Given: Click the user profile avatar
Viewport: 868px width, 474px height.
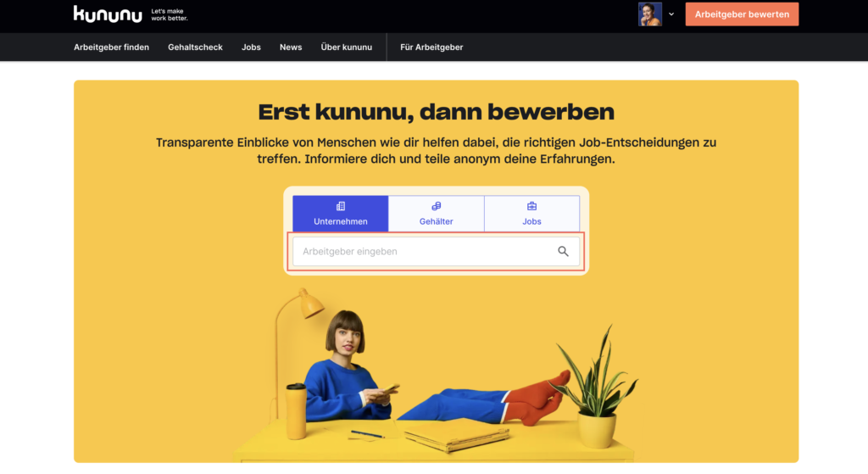Looking at the screenshot, I should click(x=650, y=14).
